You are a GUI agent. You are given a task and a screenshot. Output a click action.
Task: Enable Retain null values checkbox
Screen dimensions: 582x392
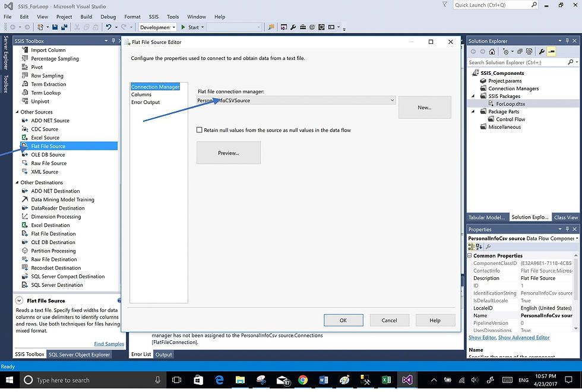pos(200,130)
